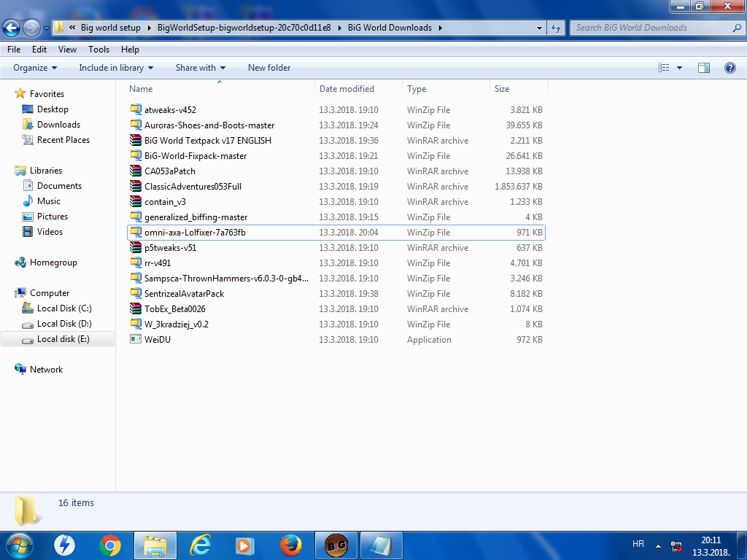Click the Back navigation arrow button
Viewport: 747px width, 560px height.
[x=12, y=28]
